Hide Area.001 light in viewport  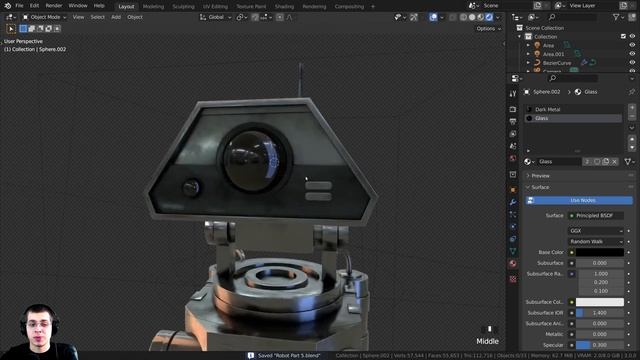coord(632,54)
